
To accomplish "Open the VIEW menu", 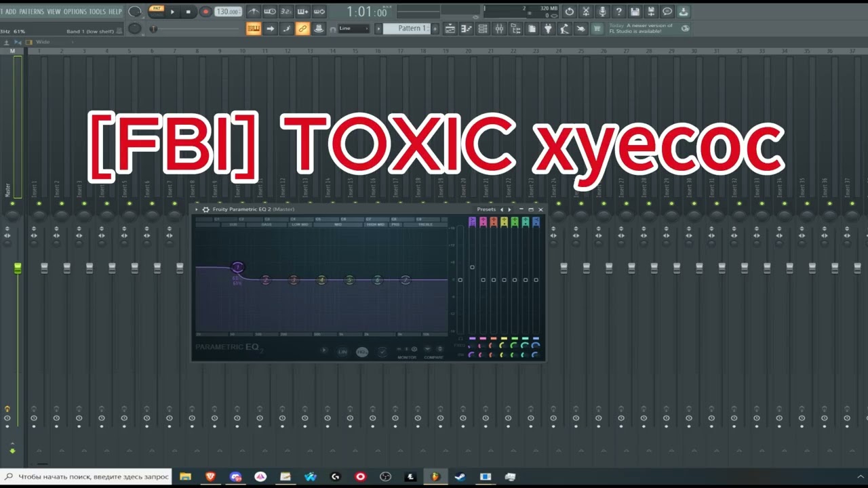I will (x=54, y=12).
